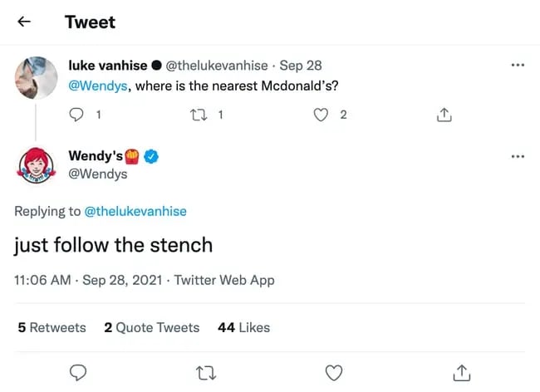
Task: Open the @thelukevanhise reply link
Action: (135, 211)
